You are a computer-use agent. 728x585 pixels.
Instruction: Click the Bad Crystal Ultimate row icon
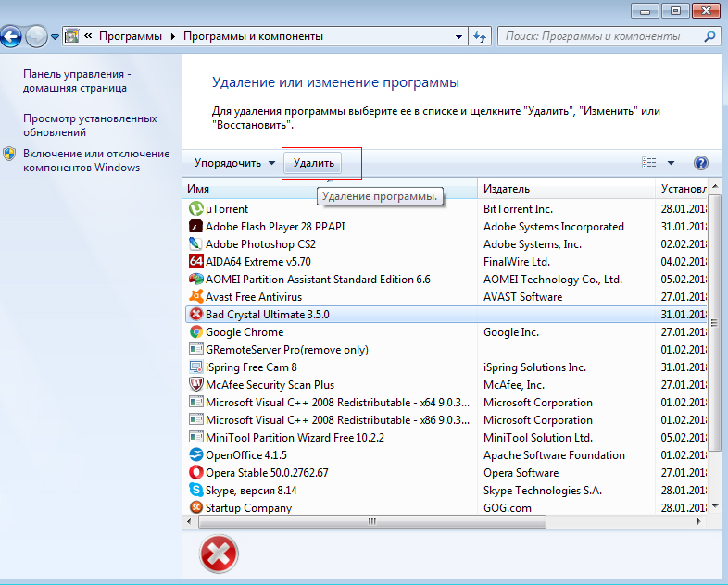[196, 315]
